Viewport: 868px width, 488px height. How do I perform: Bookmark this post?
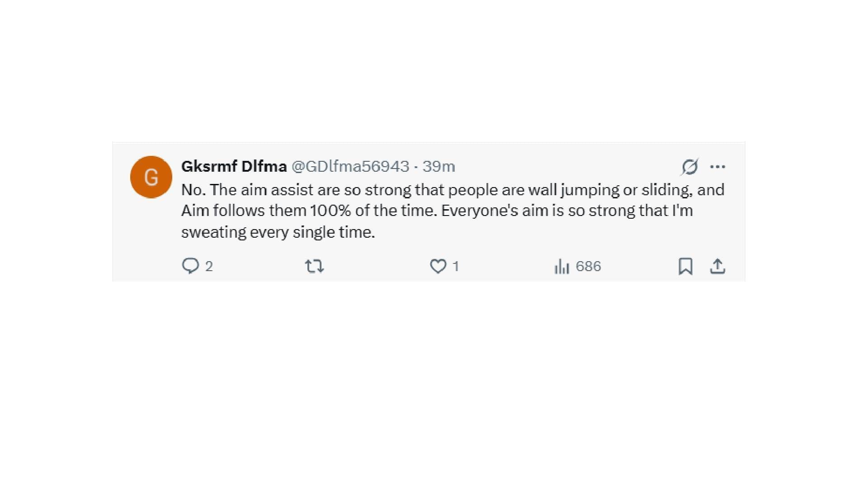pos(685,266)
